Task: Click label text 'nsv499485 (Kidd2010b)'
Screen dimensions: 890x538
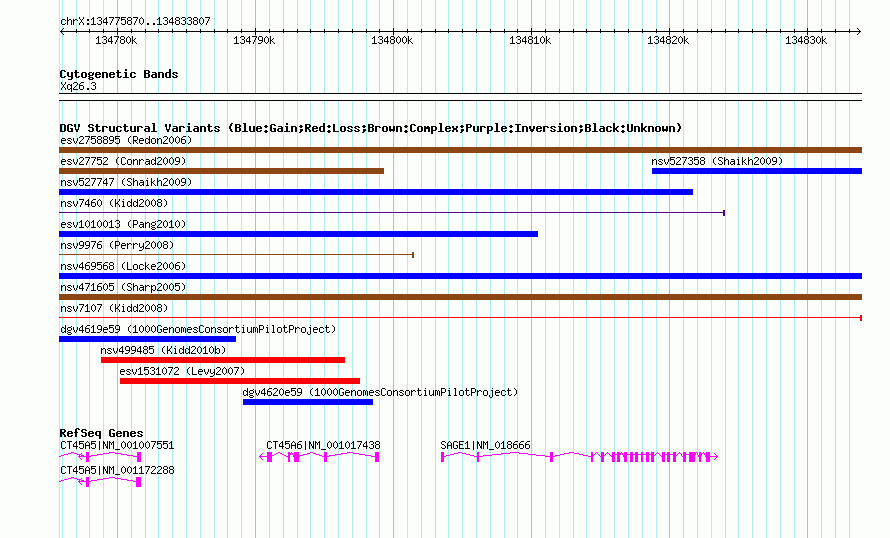Action: pyautogui.click(x=163, y=350)
